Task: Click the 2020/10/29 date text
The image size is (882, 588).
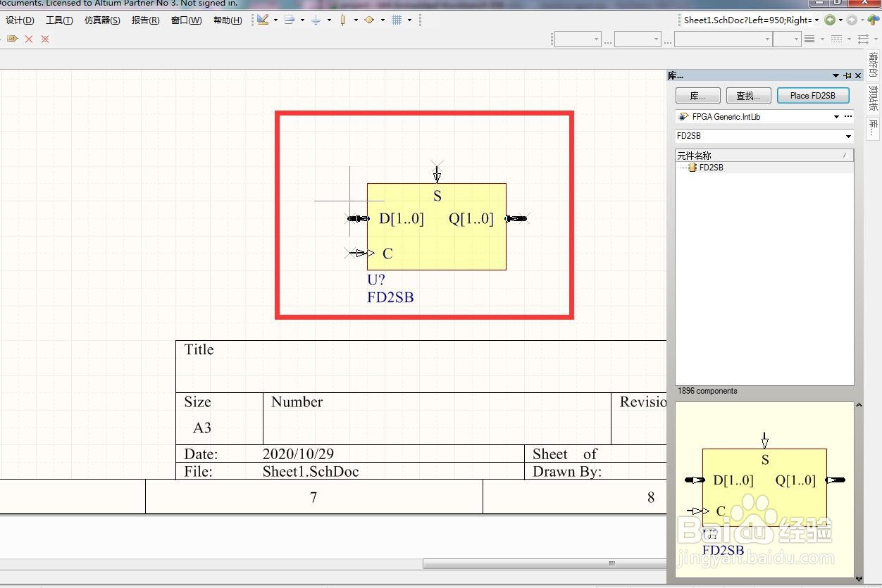Action: click(298, 454)
